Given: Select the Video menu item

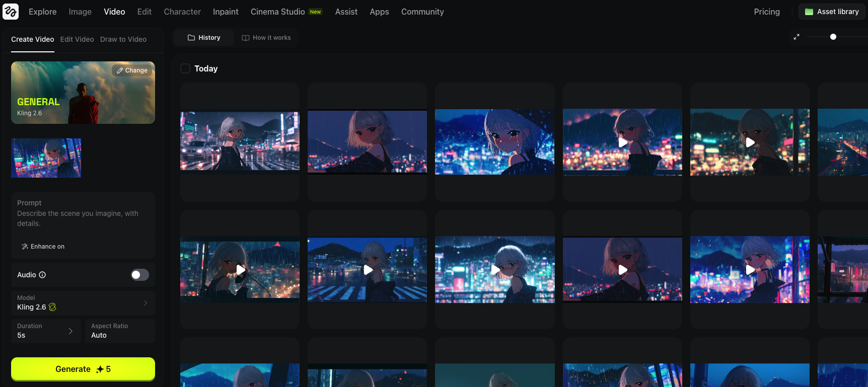Looking at the screenshot, I should tap(114, 12).
